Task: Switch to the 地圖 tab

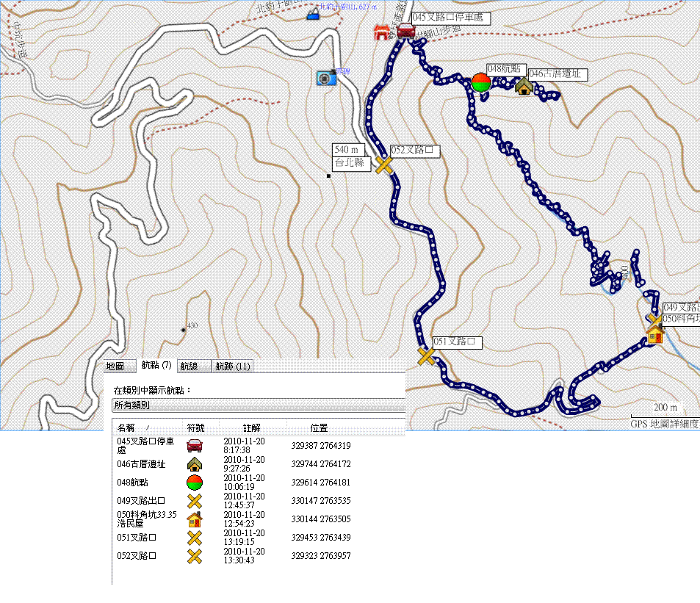Action: [x=115, y=366]
